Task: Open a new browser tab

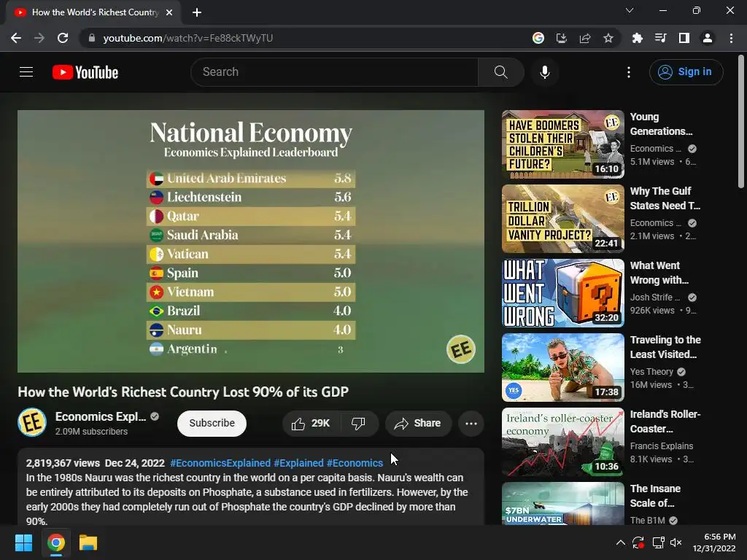Action: [x=197, y=12]
